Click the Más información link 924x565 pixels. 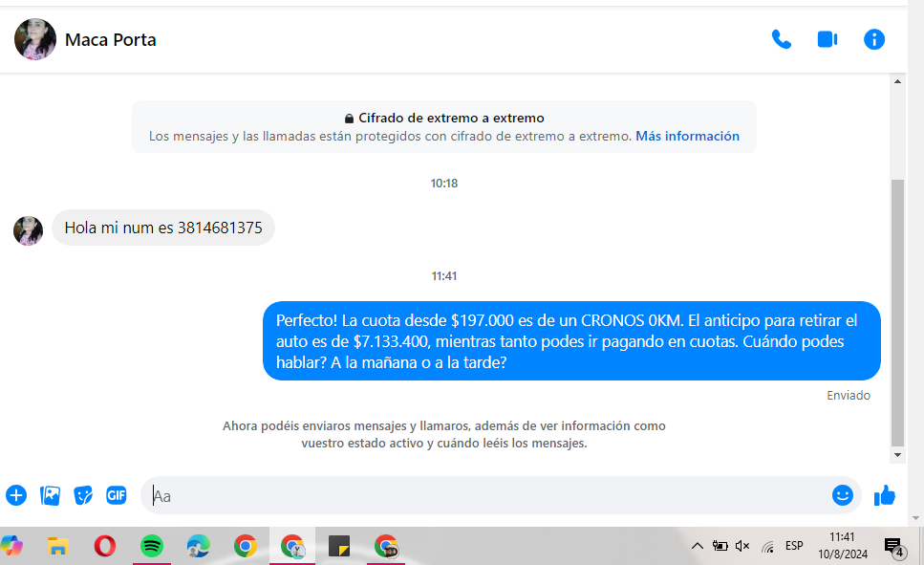pyautogui.click(x=687, y=136)
